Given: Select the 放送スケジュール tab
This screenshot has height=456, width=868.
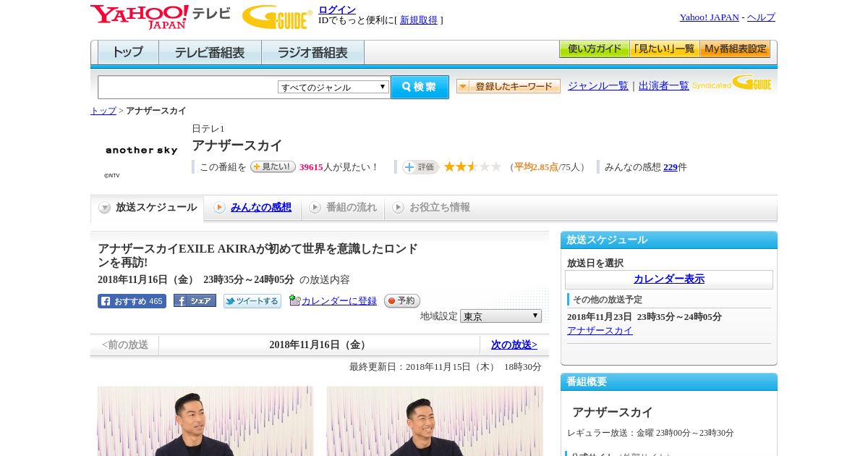Looking at the screenshot, I should click(x=148, y=208).
